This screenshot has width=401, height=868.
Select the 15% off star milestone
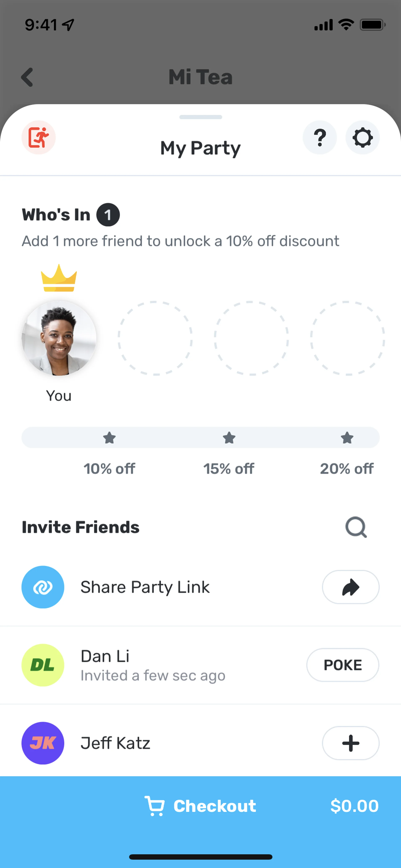pos(229,438)
